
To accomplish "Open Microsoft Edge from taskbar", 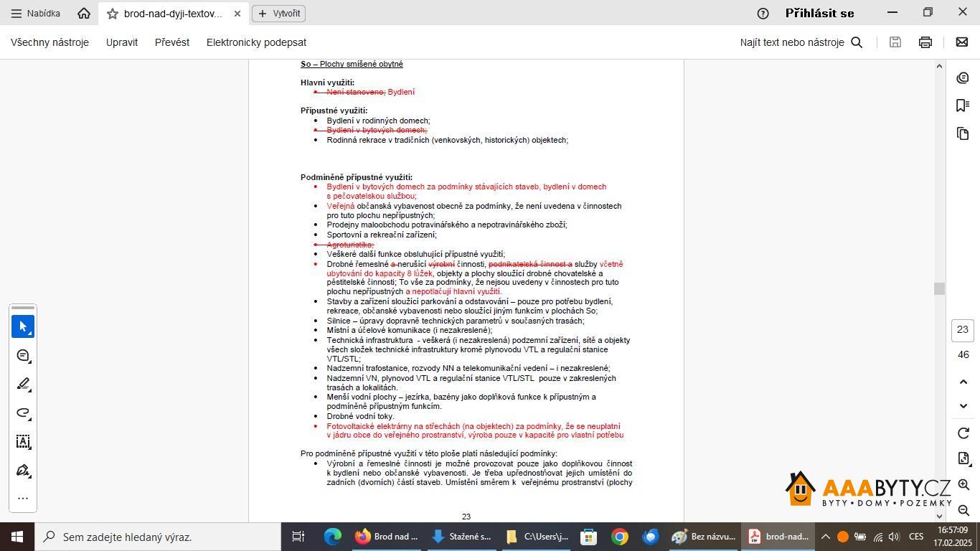I will click(333, 537).
